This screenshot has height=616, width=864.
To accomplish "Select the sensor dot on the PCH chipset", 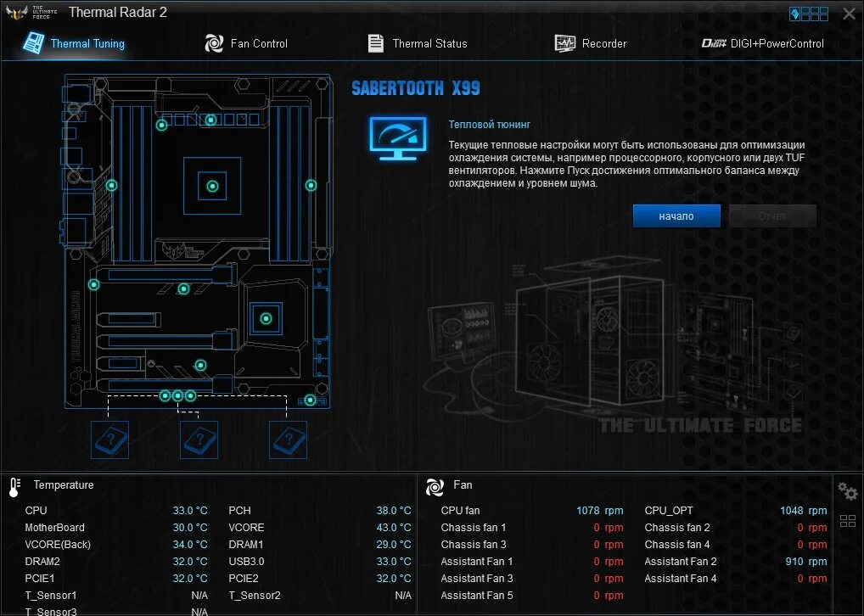I will point(266,318).
